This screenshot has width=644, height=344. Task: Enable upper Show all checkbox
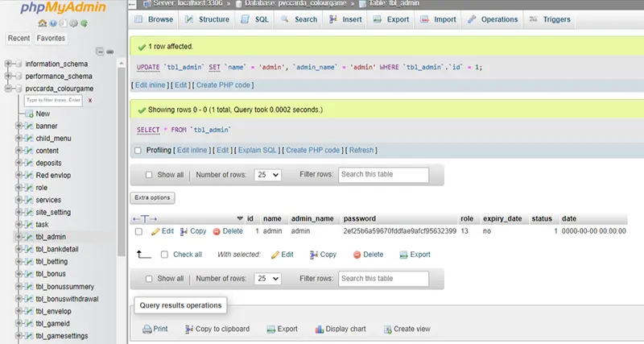point(149,175)
